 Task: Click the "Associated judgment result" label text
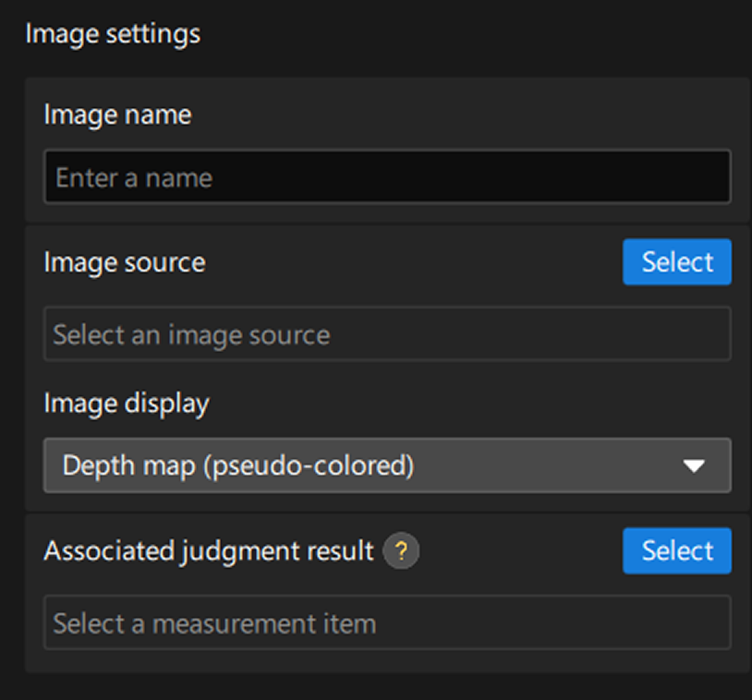[209, 551]
